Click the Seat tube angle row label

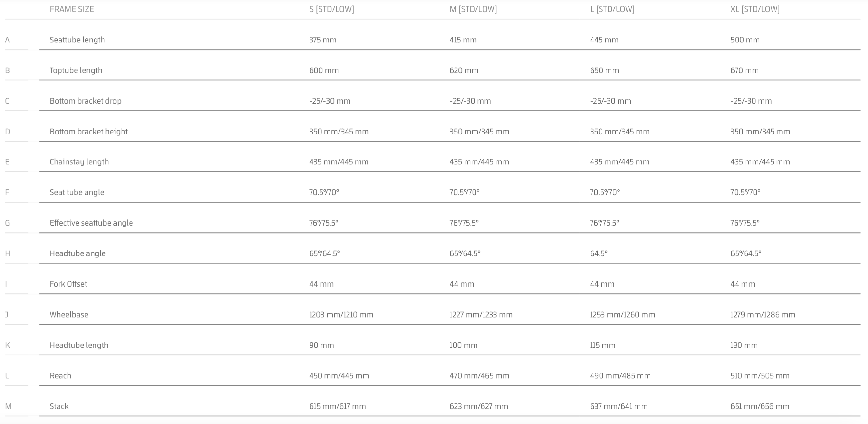click(x=77, y=192)
